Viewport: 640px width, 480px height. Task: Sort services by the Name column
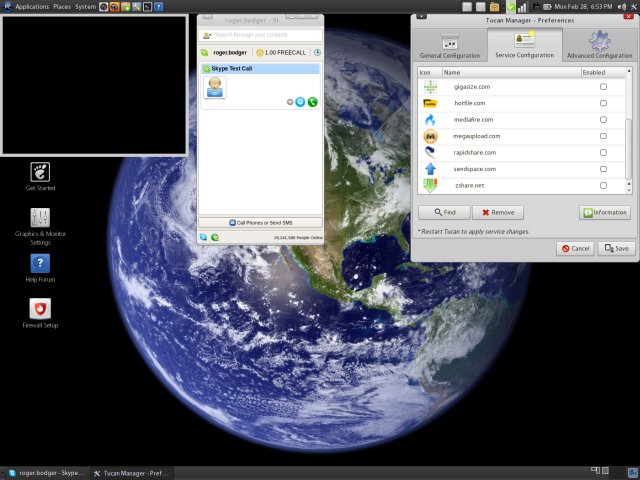click(512, 72)
